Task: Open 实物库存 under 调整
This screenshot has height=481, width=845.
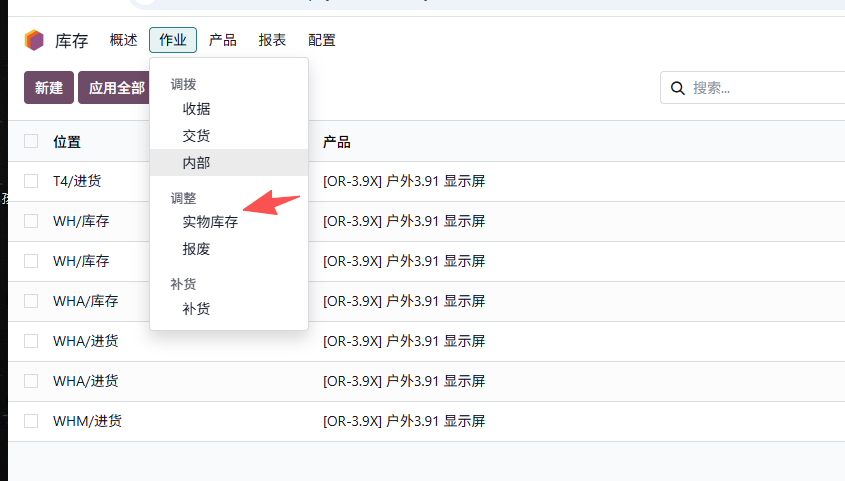Action: point(210,222)
